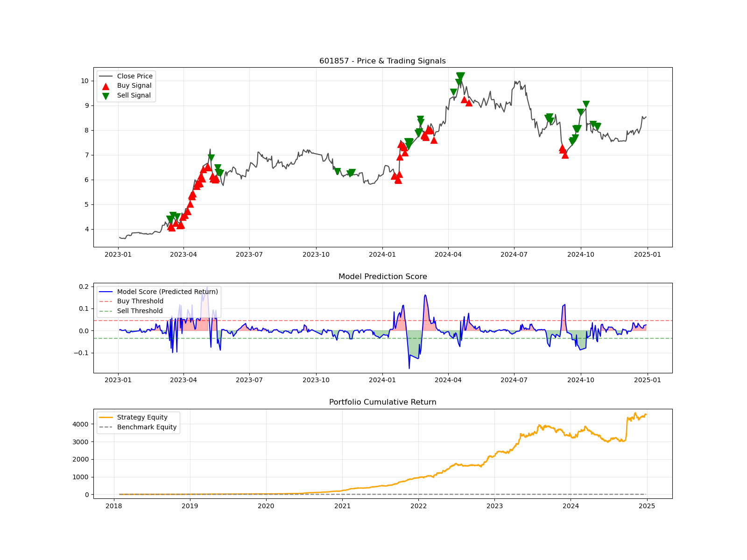Select the Model Prediction Score chart title
Screen dimensions: 747x560
(383, 276)
